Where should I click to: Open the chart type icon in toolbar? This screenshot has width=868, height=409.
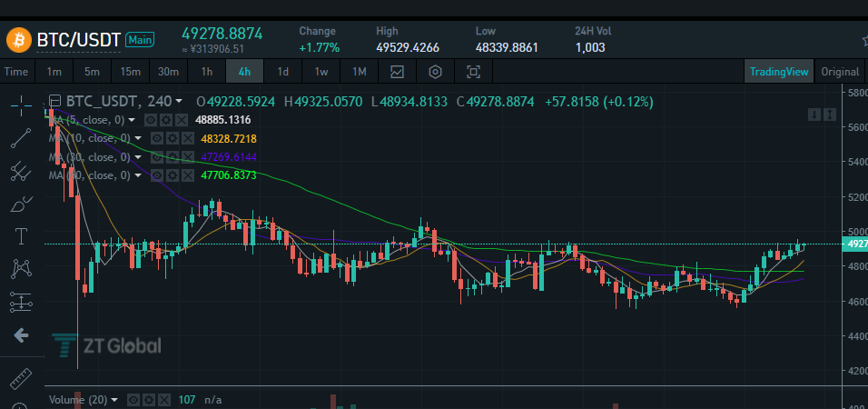pyautogui.click(x=397, y=72)
